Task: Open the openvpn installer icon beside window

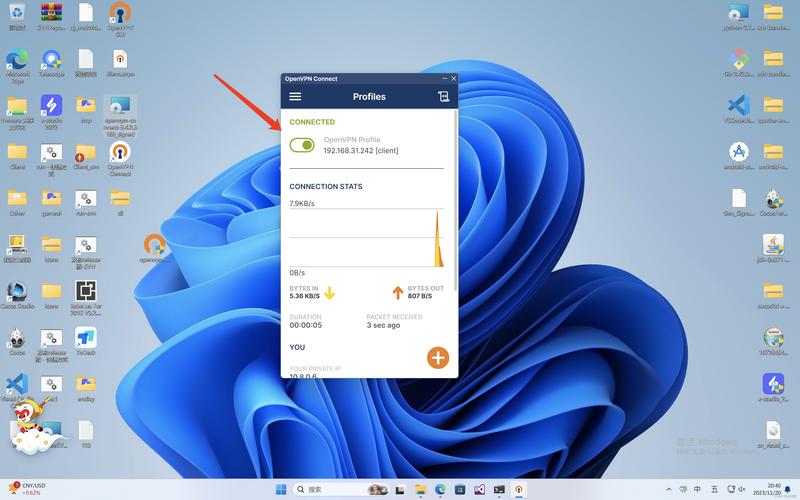Action: (x=155, y=248)
